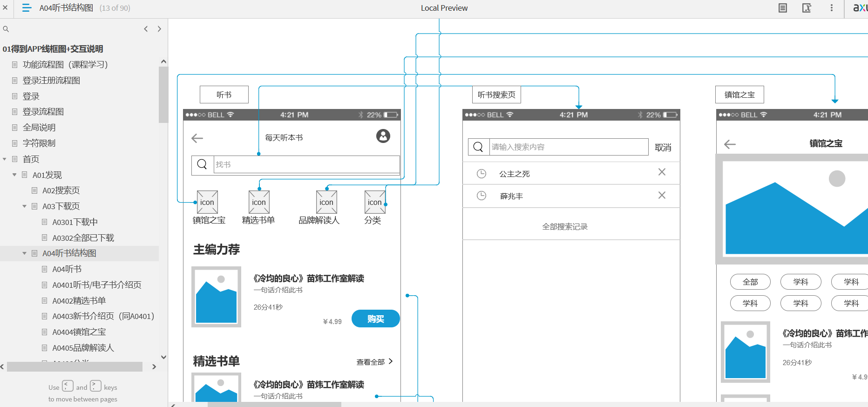This screenshot has width=868, height=407.
Task: Click sitemap horizontal scroll left arrow
Action: tap(2, 367)
